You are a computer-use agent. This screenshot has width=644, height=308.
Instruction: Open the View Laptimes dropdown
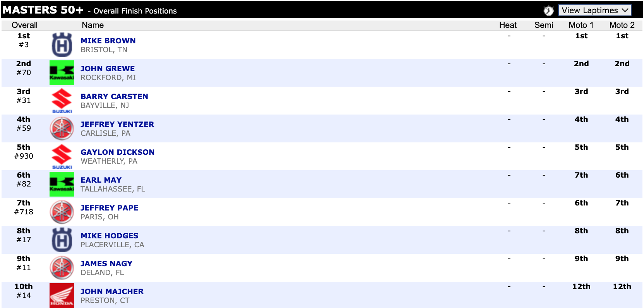point(594,10)
